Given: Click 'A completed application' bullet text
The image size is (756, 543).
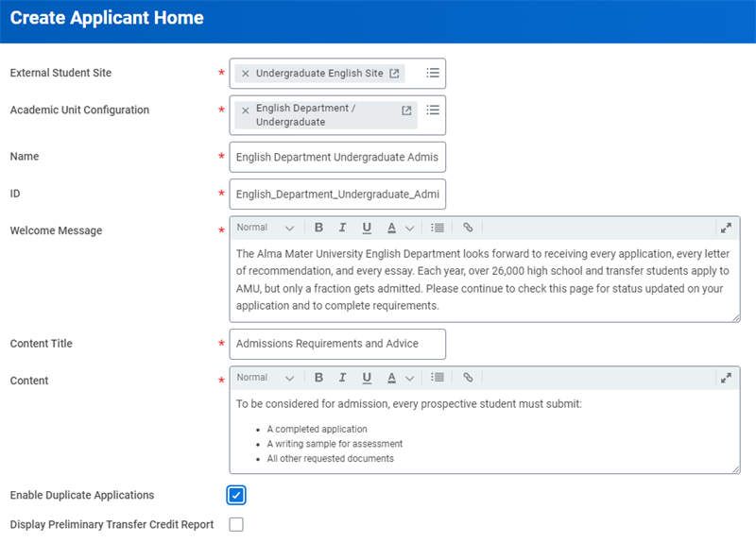Looking at the screenshot, I should click(x=317, y=430).
